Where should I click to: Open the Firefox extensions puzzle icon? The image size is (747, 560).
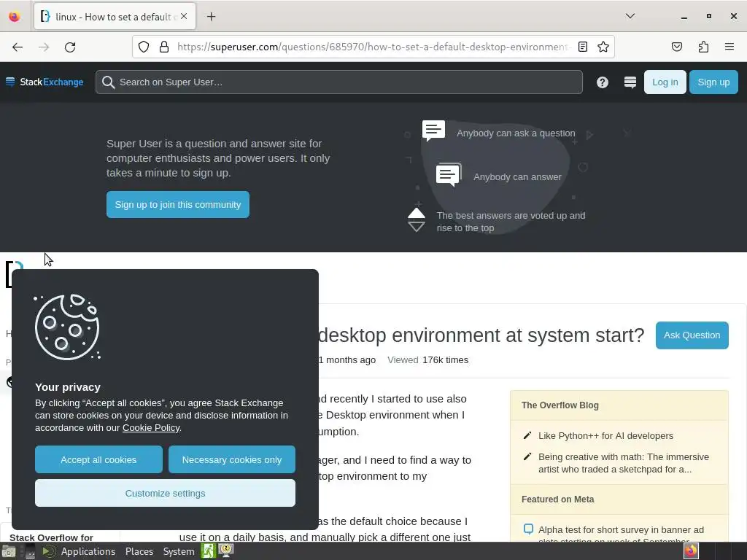click(x=703, y=47)
